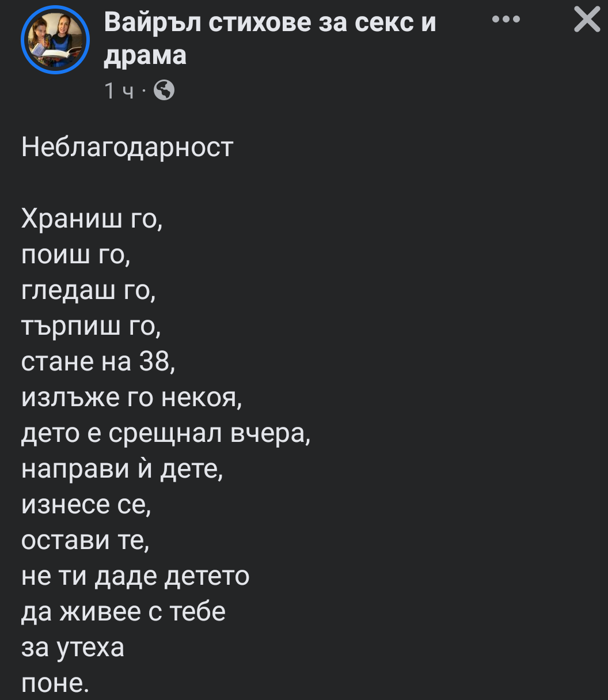Image resolution: width=608 pixels, height=700 pixels.
Task: Click the line "да живее с тебе"
Action: coord(123,612)
